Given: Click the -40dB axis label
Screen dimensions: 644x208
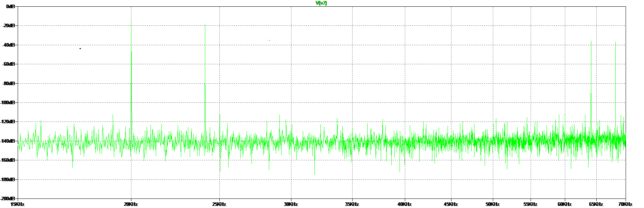Looking at the screenshot, I should coord(9,45).
